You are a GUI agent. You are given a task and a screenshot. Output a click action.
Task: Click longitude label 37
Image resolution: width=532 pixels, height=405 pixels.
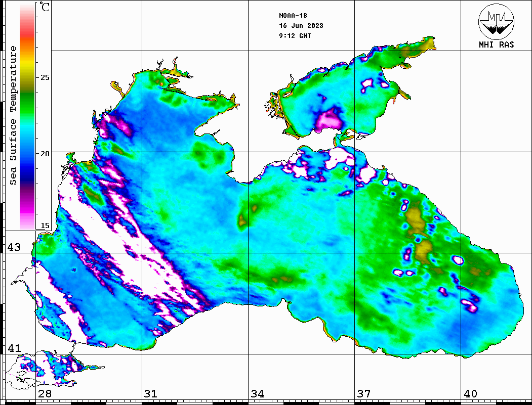pos(364,394)
